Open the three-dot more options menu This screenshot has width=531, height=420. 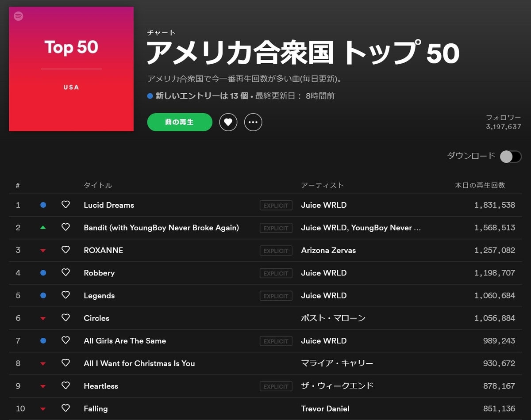[x=253, y=122]
